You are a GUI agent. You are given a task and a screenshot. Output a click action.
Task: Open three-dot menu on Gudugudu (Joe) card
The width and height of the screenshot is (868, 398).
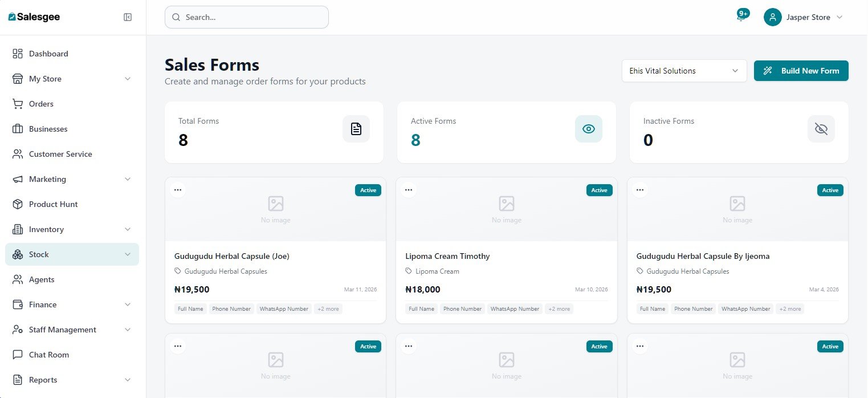coord(178,190)
